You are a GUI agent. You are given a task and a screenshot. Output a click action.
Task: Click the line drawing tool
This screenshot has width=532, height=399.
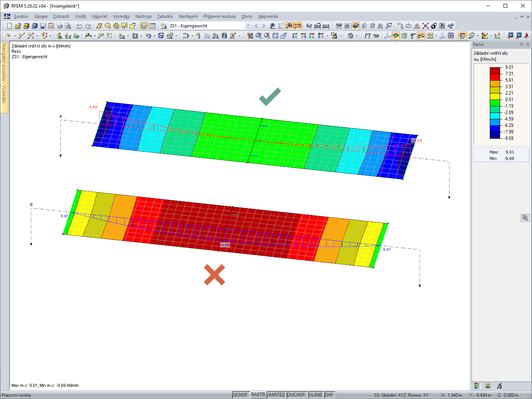coord(21,36)
